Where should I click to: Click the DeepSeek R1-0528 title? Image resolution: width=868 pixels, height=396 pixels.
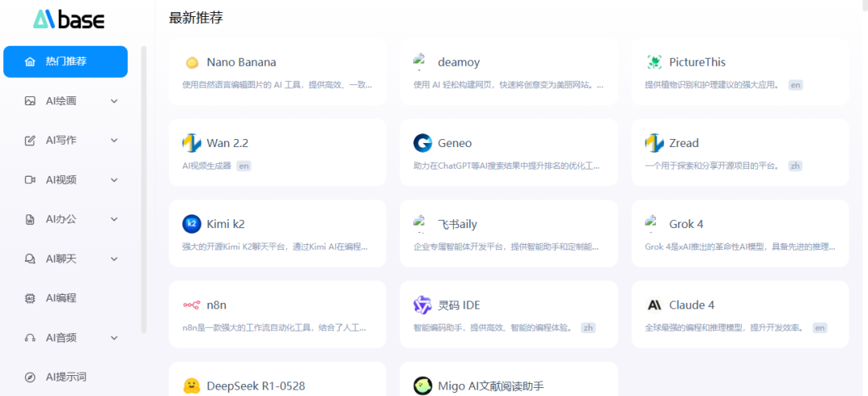(256, 386)
